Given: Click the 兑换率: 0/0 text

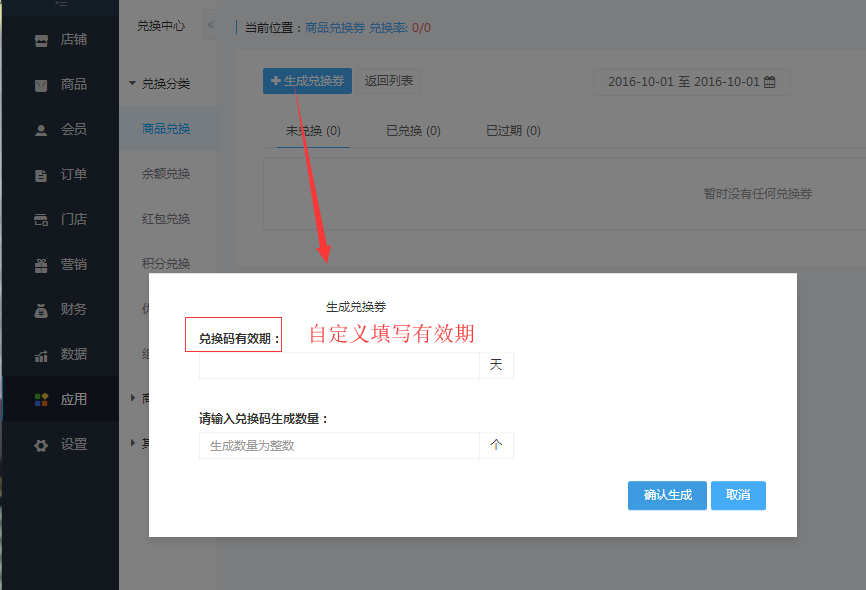Looking at the screenshot, I should 400,28.
